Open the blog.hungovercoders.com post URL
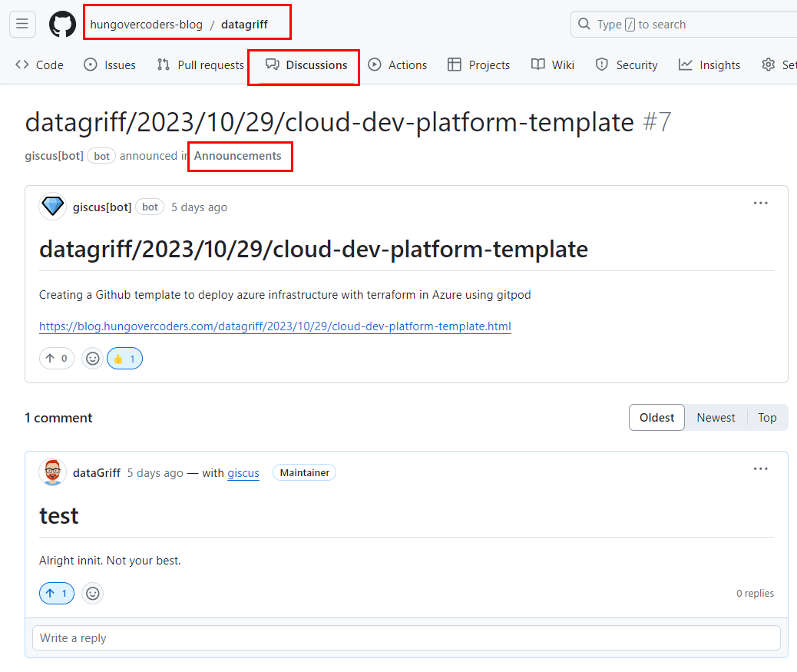Image resolution: width=797 pixels, height=672 pixels. 275,326
